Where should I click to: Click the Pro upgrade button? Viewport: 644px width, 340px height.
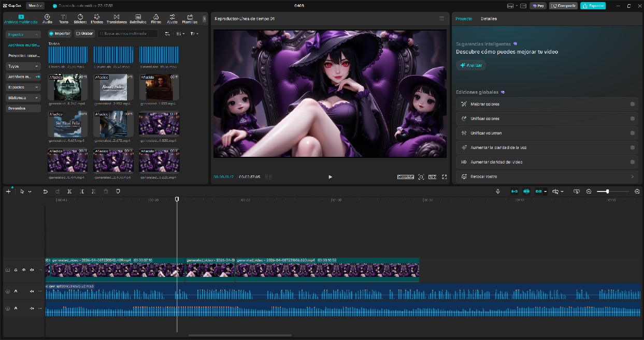(x=538, y=6)
